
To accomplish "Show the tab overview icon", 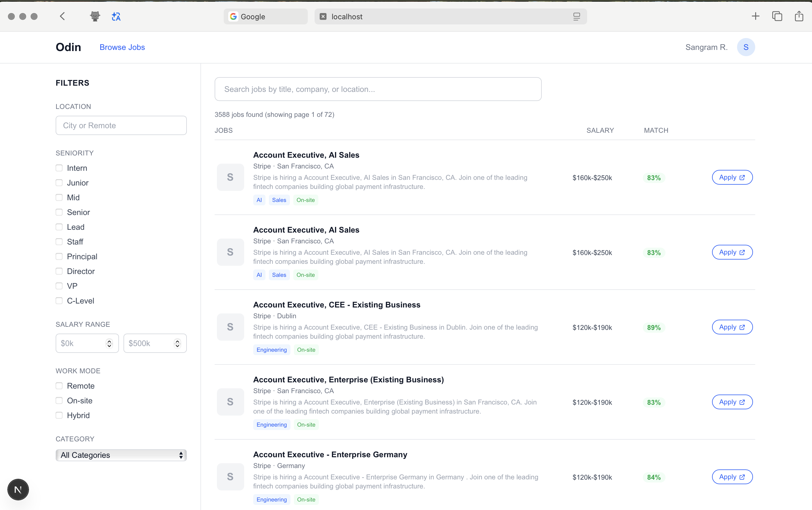I will point(777,16).
